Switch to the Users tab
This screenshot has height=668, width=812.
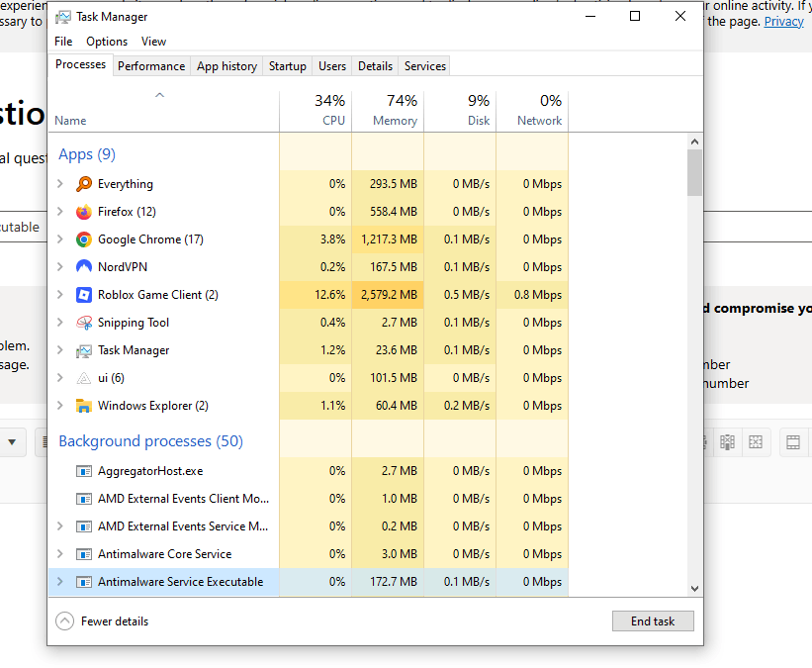pyautogui.click(x=332, y=66)
